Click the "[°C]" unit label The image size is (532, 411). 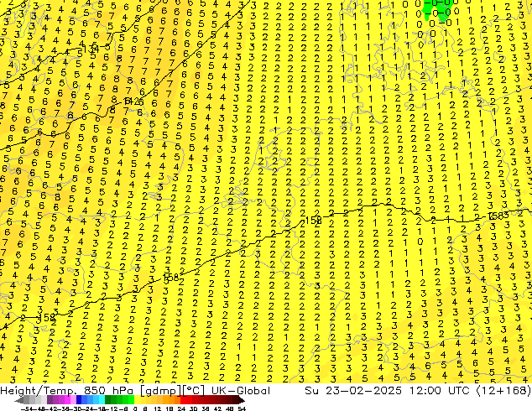[192, 391]
